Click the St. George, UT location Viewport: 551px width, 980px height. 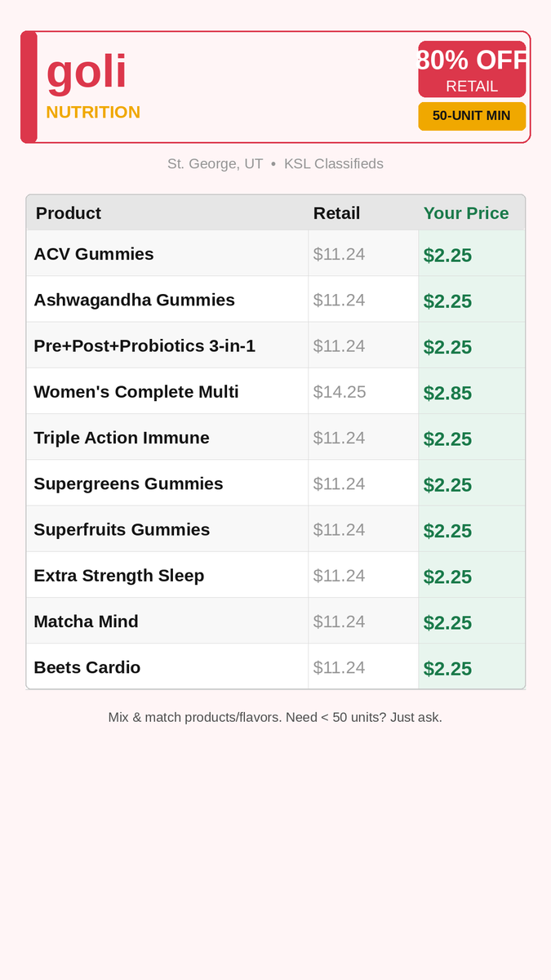point(215,163)
